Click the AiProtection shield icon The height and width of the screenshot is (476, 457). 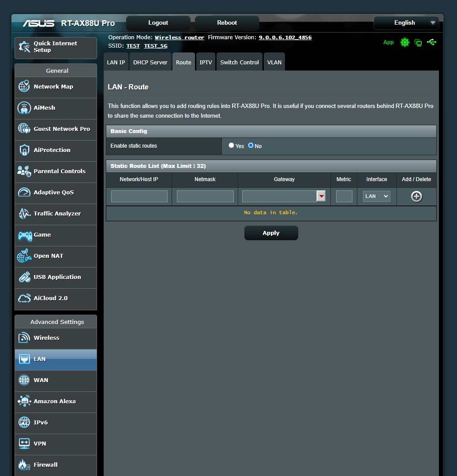click(x=24, y=150)
